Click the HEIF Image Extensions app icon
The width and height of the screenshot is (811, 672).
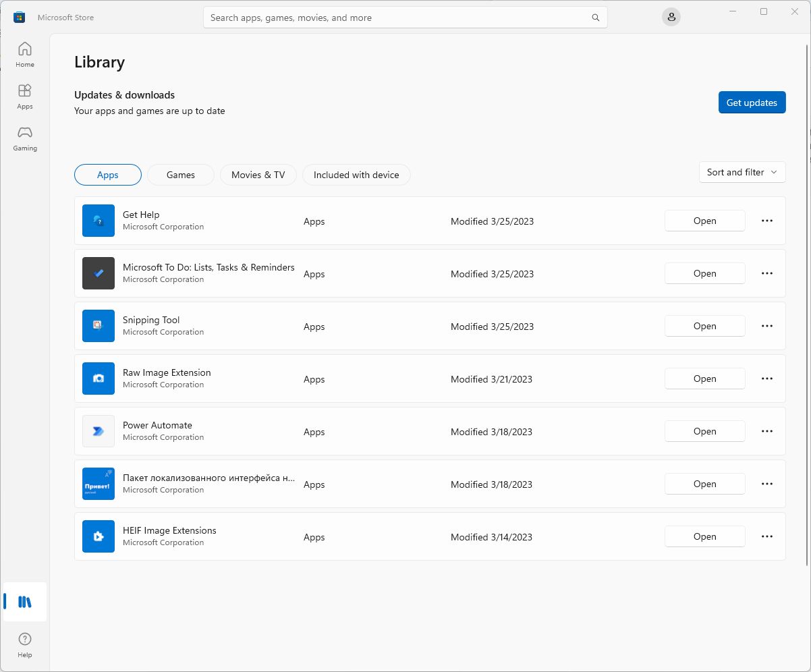point(99,536)
